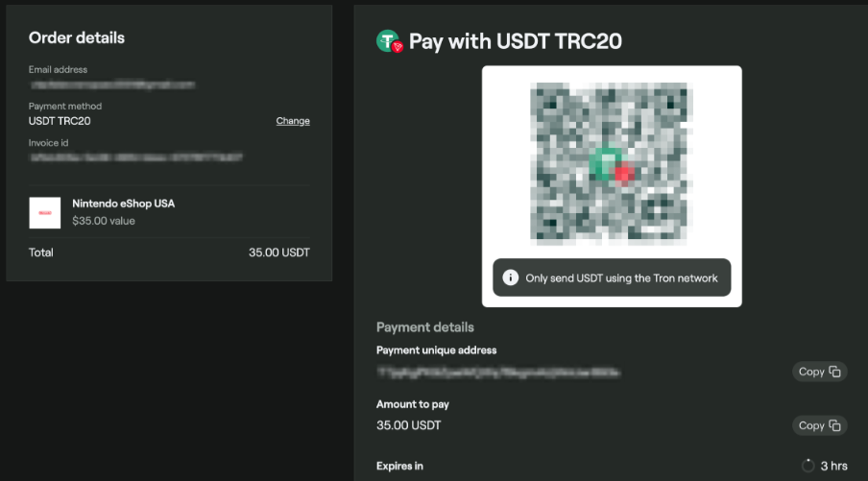Select the blurred email address value
The height and width of the screenshot is (481, 868).
tap(113, 84)
